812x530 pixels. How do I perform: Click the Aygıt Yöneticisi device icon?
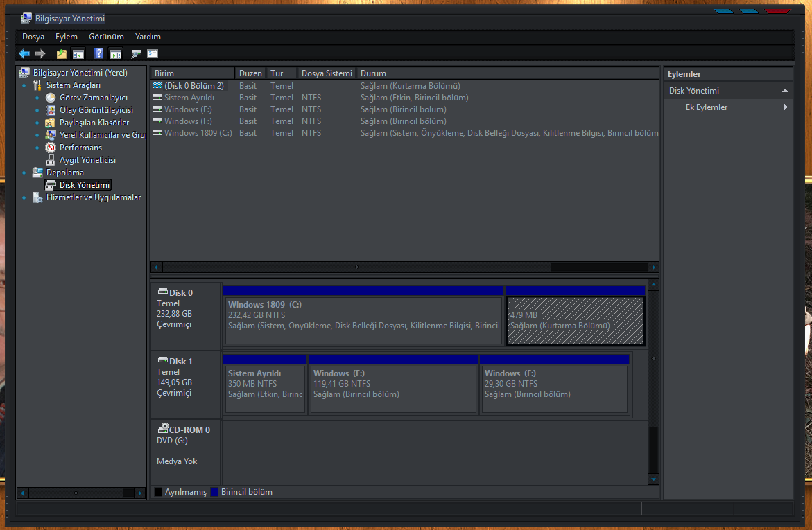[50, 160]
